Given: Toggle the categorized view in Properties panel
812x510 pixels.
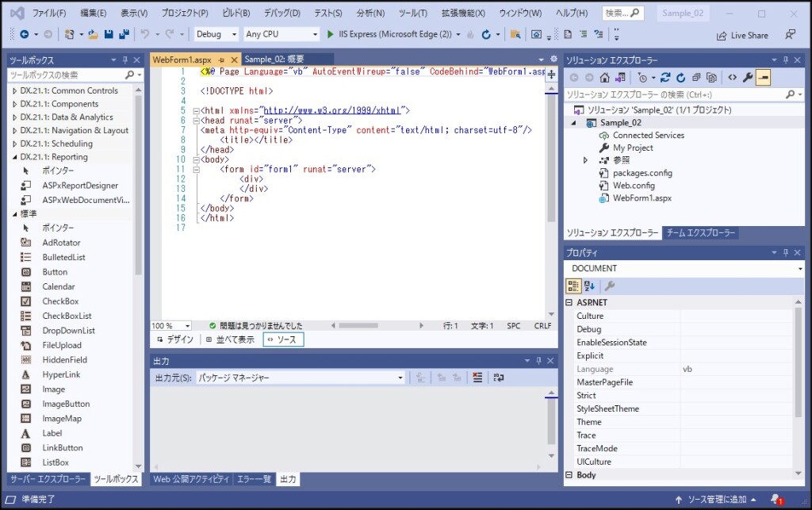Looking at the screenshot, I should point(574,286).
